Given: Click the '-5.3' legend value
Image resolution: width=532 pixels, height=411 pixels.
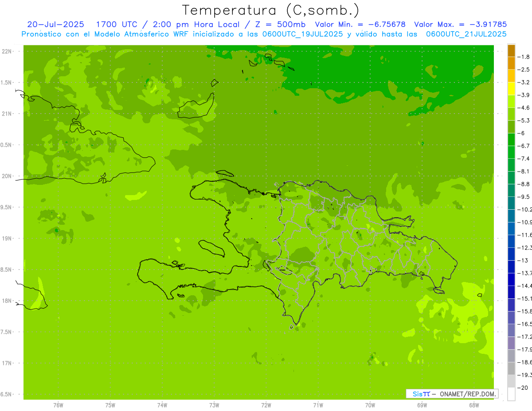Looking at the screenshot, I should tap(524, 121).
